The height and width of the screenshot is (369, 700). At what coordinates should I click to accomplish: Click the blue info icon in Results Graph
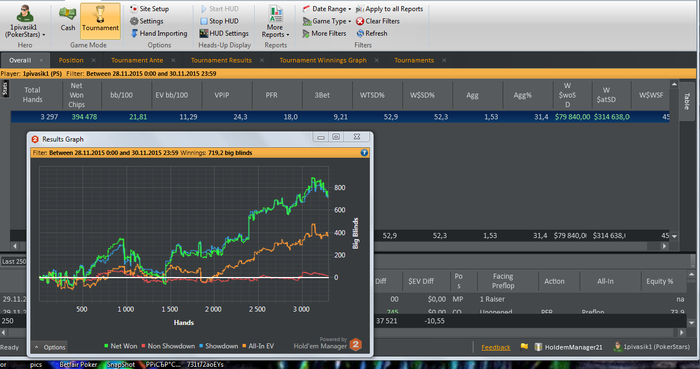click(x=364, y=153)
